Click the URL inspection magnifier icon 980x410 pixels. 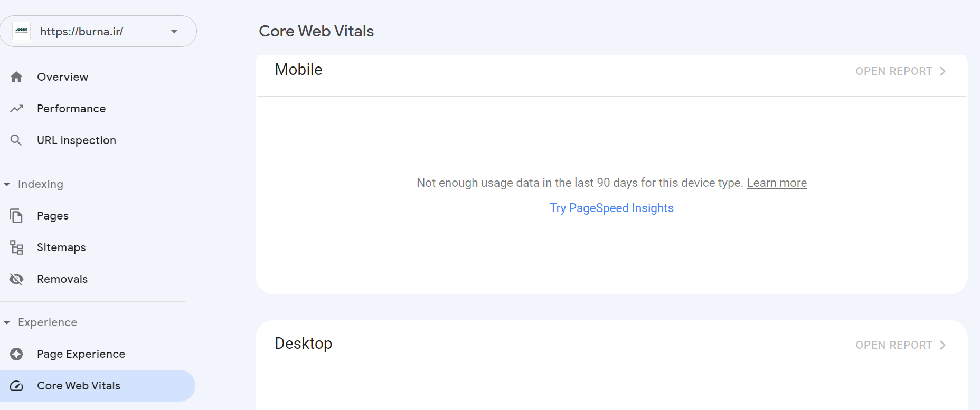click(16, 140)
